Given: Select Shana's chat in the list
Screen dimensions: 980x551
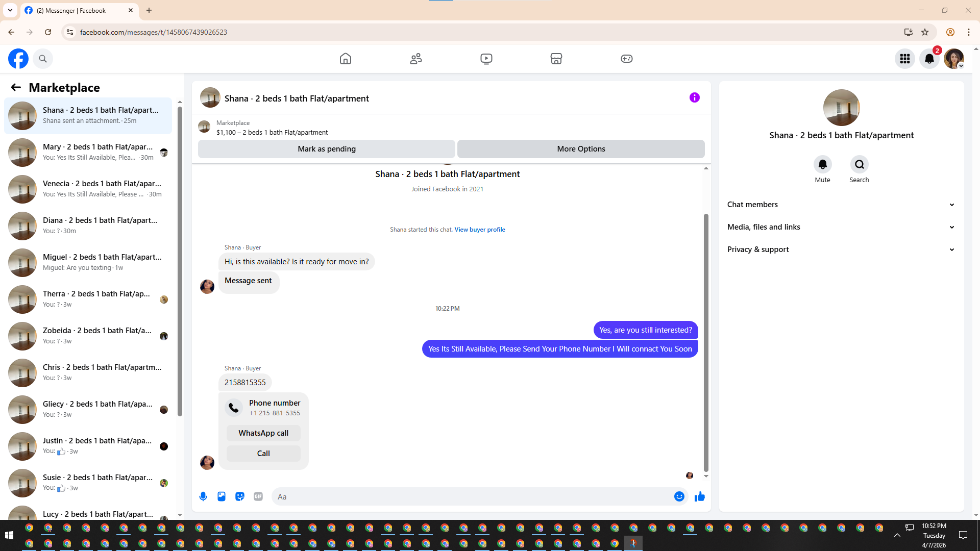Looking at the screenshot, I should [88, 116].
